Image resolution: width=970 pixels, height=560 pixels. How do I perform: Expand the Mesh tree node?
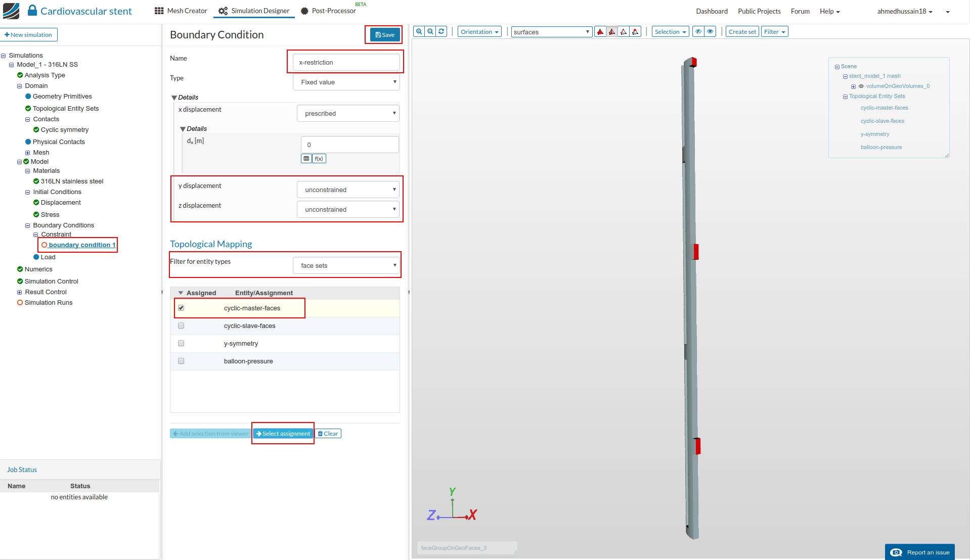click(x=28, y=153)
